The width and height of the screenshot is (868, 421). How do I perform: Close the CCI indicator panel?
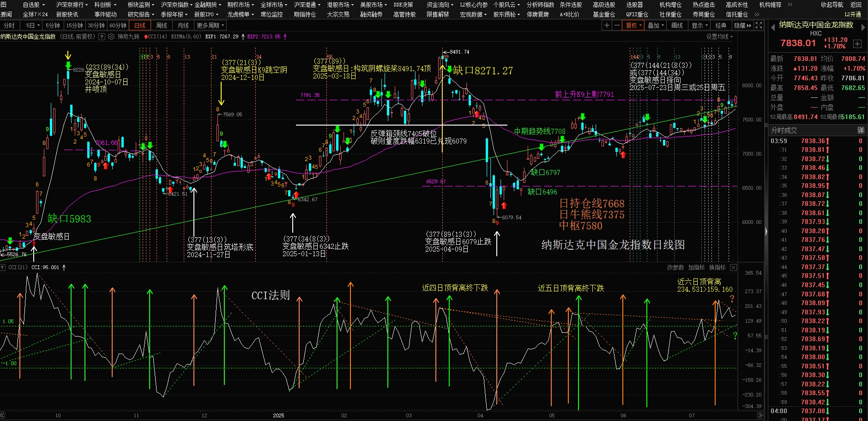pyautogui.click(x=733, y=267)
